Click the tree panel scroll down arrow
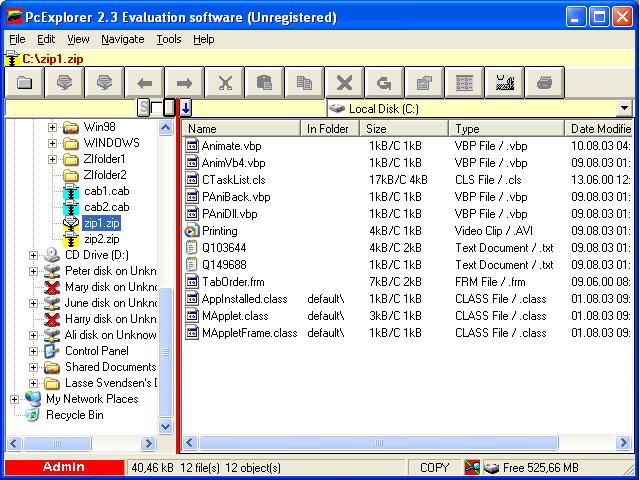This screenshot has height=480, width=640. point(165,427)
